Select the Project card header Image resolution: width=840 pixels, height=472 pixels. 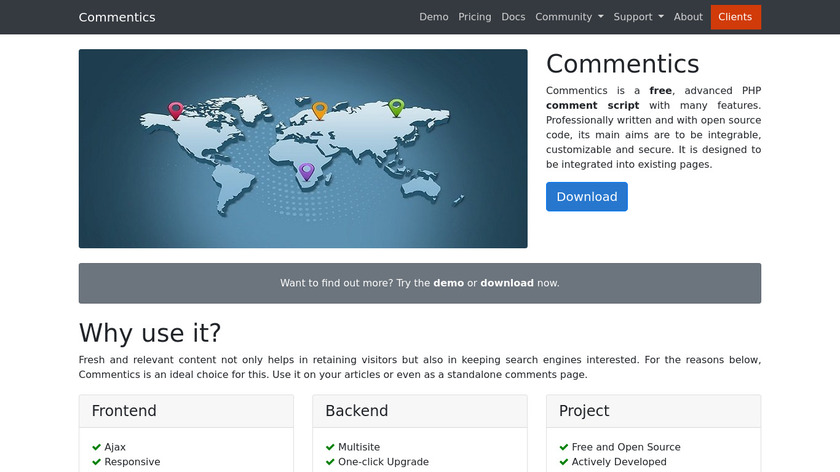pos(654,411)
